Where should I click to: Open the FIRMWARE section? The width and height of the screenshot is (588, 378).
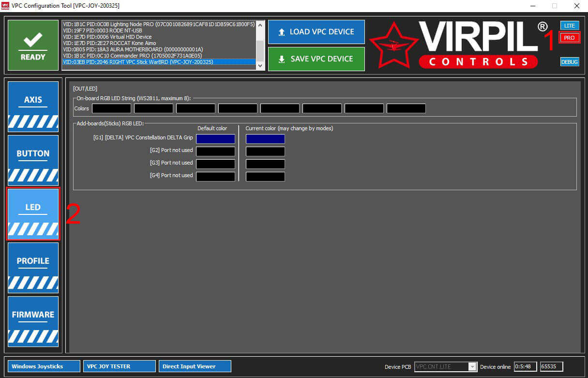pos(33,321)
